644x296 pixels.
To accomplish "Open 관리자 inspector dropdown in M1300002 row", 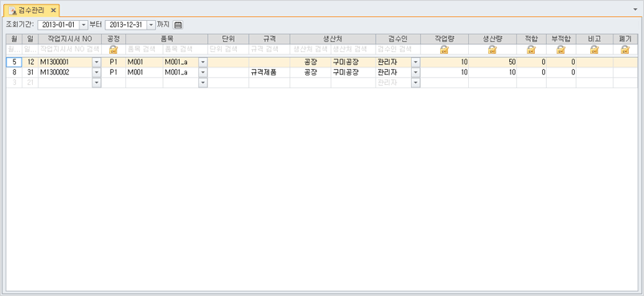I will (415, 72).
